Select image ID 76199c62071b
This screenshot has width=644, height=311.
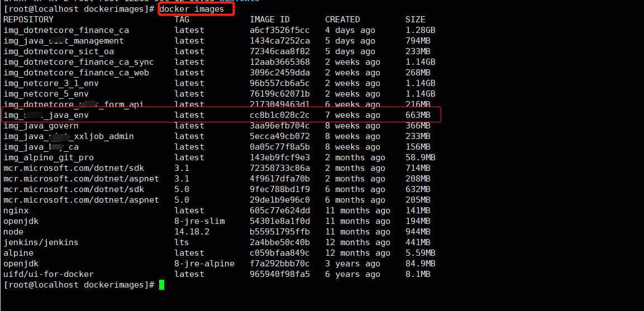(280, 94)
